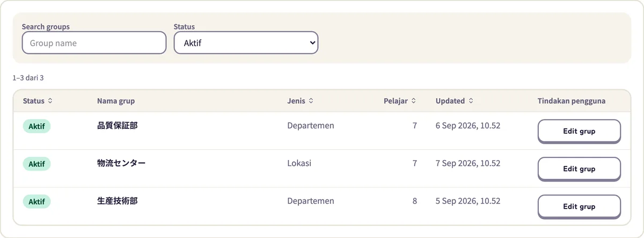
Task: Sort by Status column arrow icon
Action: click(50, 101)
